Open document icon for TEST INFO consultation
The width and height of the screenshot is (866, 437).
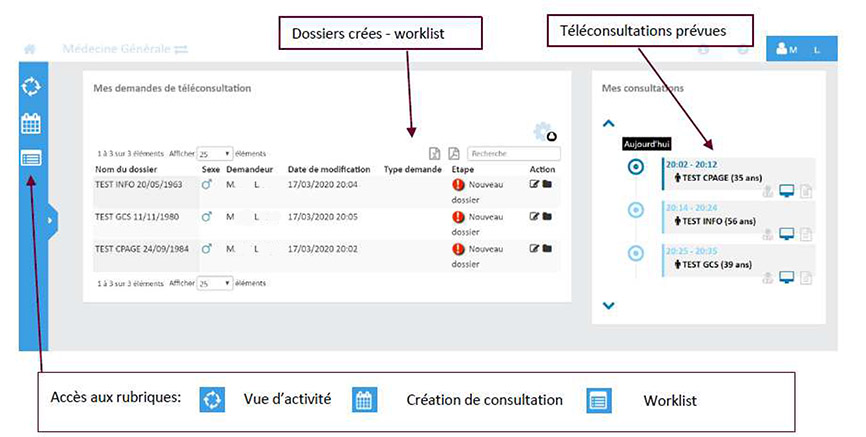click(806, 235)
